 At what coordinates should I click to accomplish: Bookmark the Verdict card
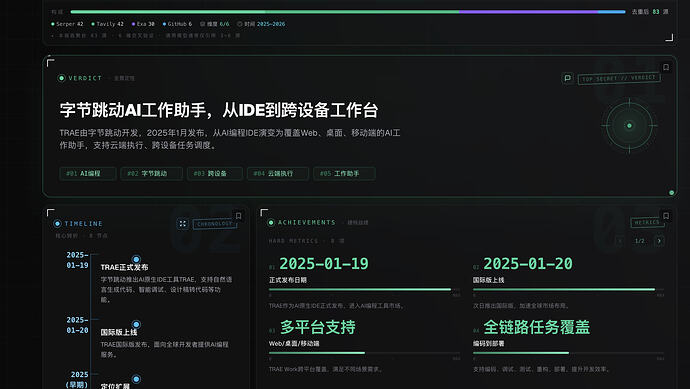(x=666, y=67)
